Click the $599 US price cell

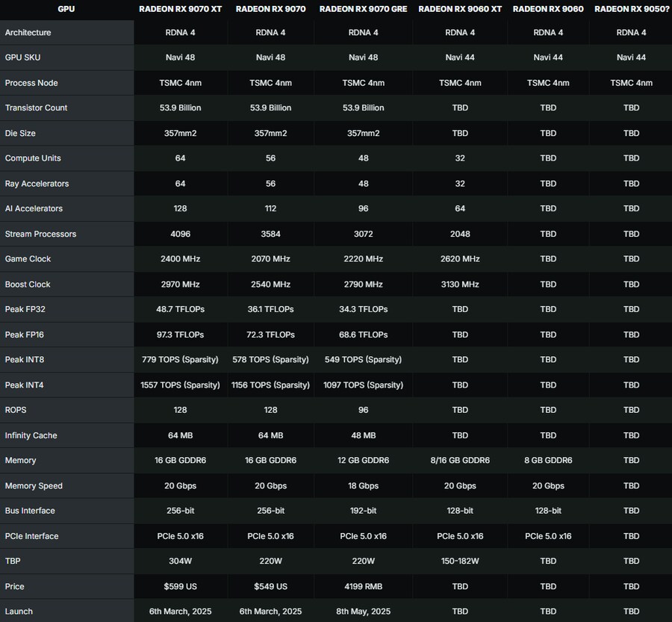[180, 586]
